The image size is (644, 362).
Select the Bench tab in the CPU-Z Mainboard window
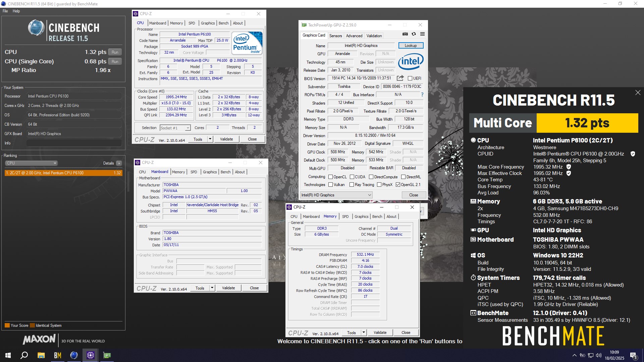click(225, 172)
